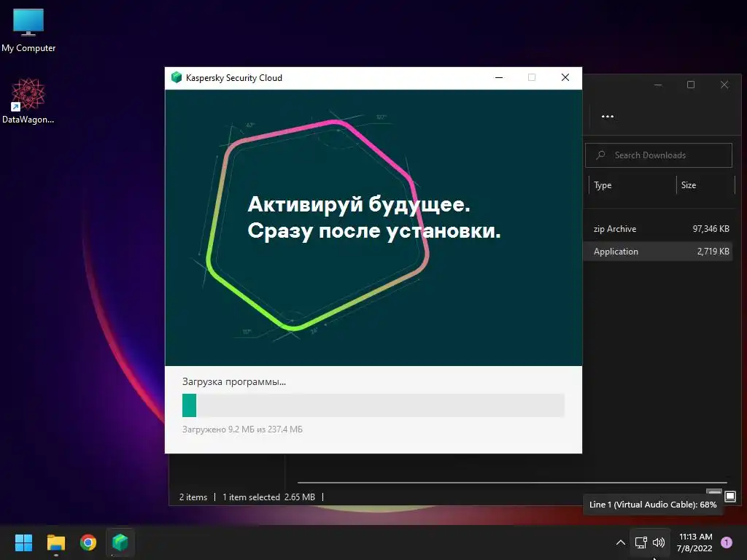This screenshot has height=560, width=747.
Task: Open the clock showing 11:13 AM
Action: tap(694, 542)
